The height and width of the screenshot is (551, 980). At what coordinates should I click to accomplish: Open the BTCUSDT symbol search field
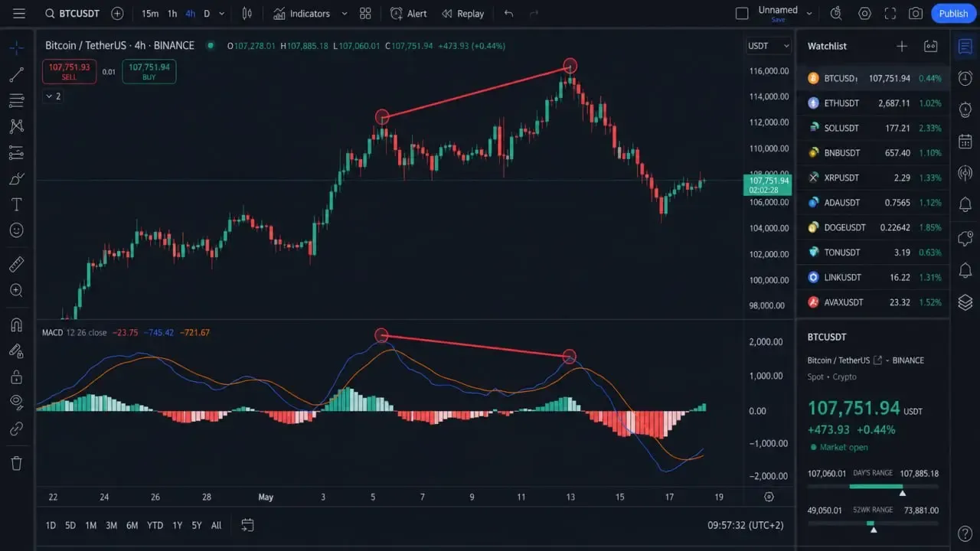point(74,14)
